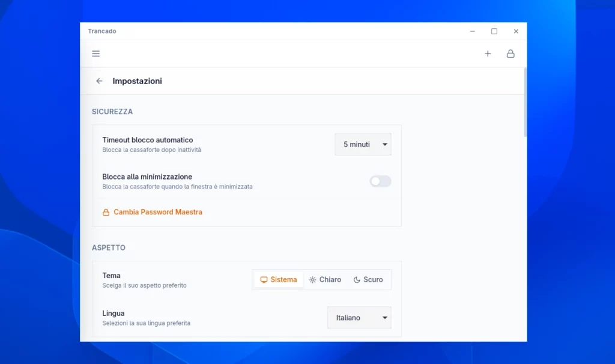The height and width of the screenshot is (364, 615).
Task: Toggle Blocca alla minimizzazione switch
Action: 380,181
